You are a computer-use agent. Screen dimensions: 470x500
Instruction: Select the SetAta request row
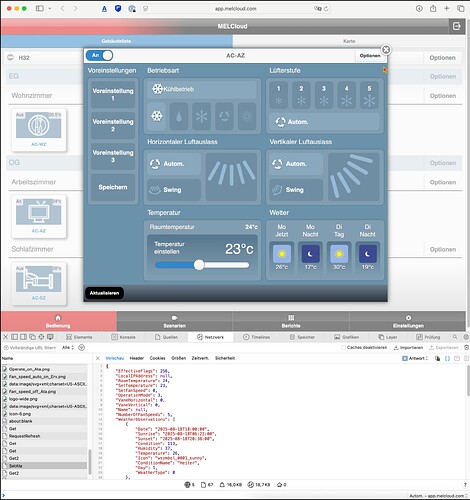point(44,466)
